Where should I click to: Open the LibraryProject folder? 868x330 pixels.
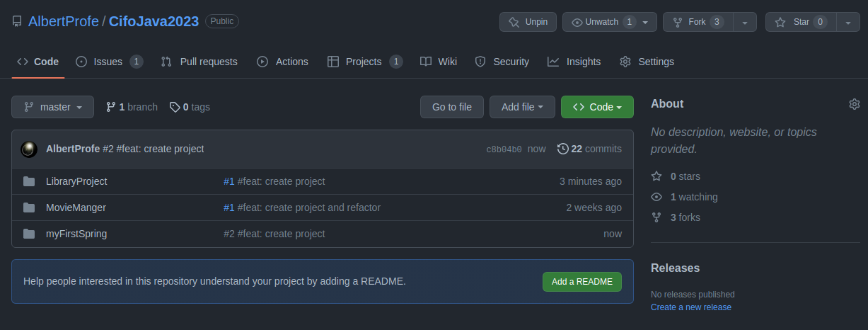[x=76, y=181]
